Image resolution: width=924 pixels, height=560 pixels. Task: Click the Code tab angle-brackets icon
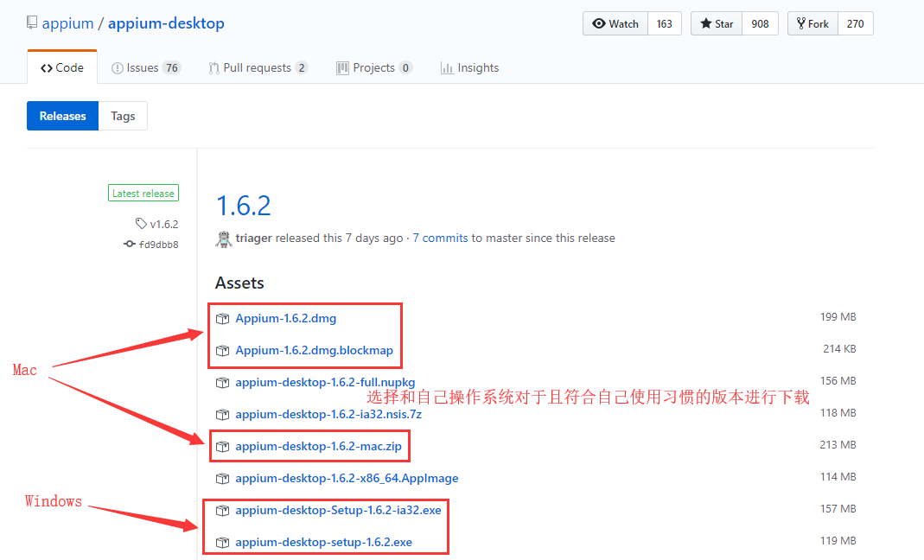point(47,68)
